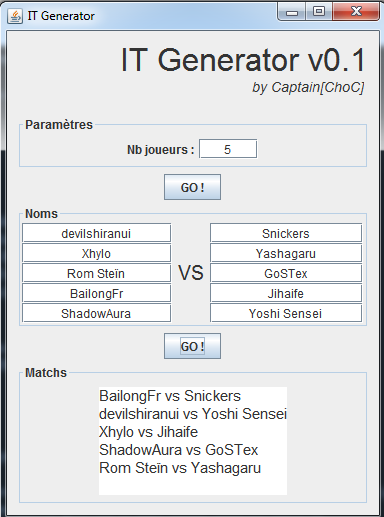Select the devilshiranui name field
384x517 pixels.
click(x=96, y=233)
